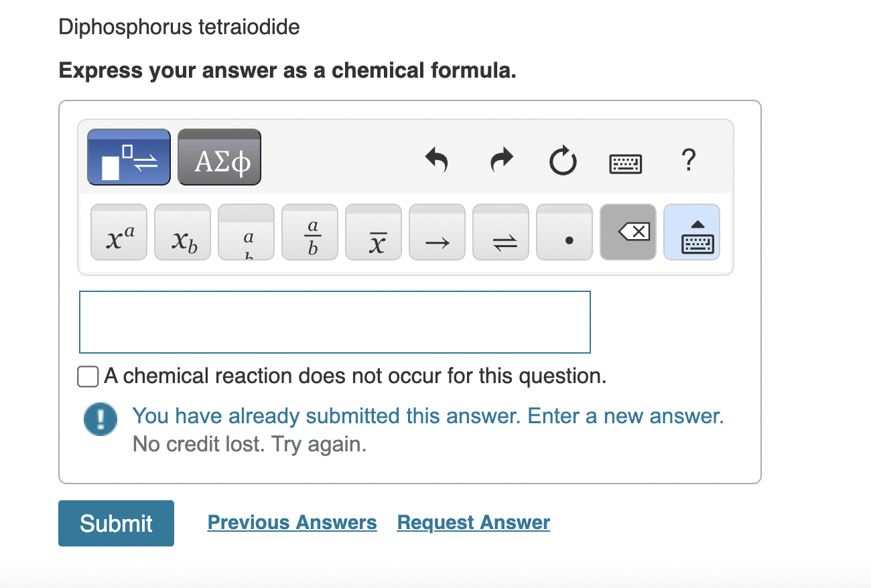Insert the centered dot symbol
This screenshot has height=588, width=871.
(x=564, y=232)
